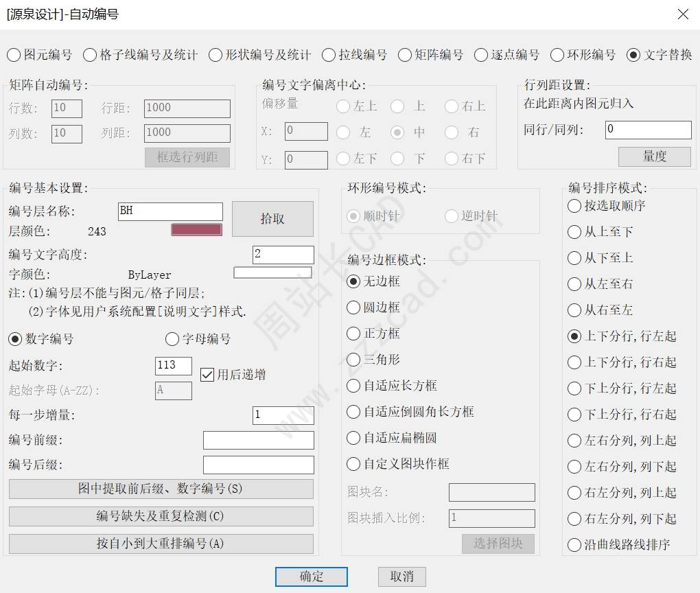The image size is (700, 593).
Task: Choose 左右分列,列上起 sort mode
Action: (x=622, y=441)
